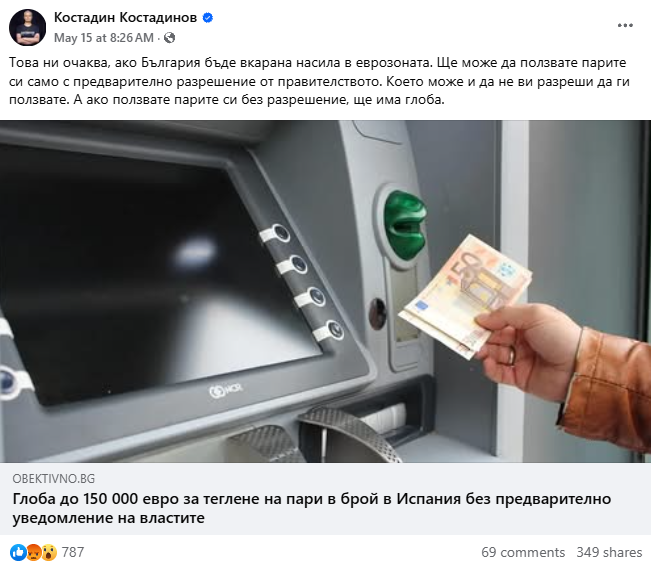Image resolution: width=651 pixels, height=566 pixels.
Task: Click the blue verified badge icon
Action: point(208,18)
